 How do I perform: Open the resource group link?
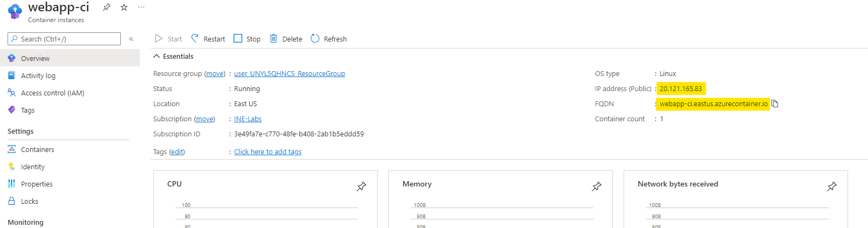click(x=289, y=73)
